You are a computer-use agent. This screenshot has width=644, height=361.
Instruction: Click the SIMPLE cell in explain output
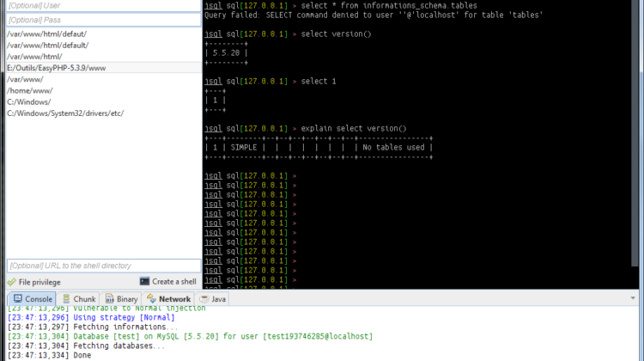[244, 147]
